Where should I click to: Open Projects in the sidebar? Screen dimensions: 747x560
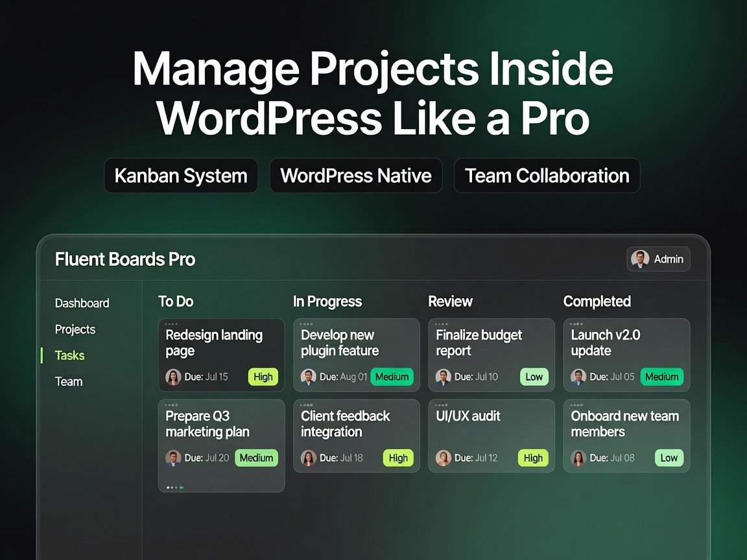point(75,329)
